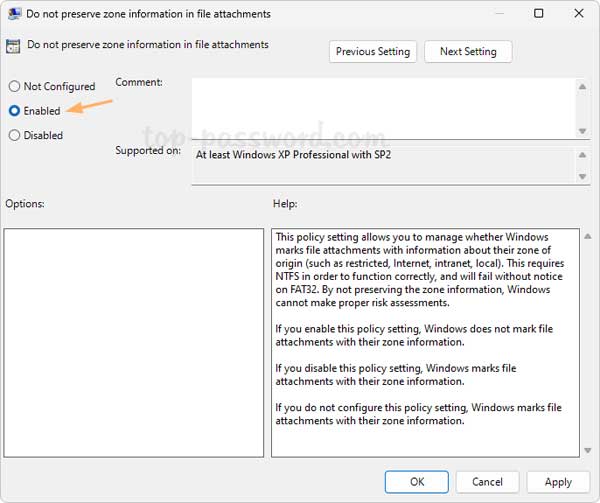Choose the Enabled radio option
The image size is (600, 503).
pyautogui.click(x=14, y=111)
